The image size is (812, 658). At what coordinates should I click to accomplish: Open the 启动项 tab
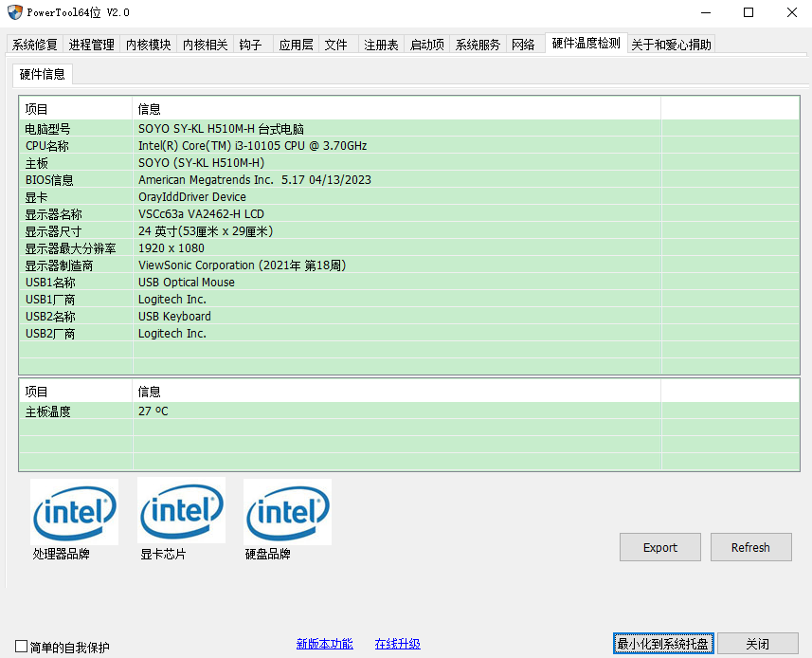[427, 45]
